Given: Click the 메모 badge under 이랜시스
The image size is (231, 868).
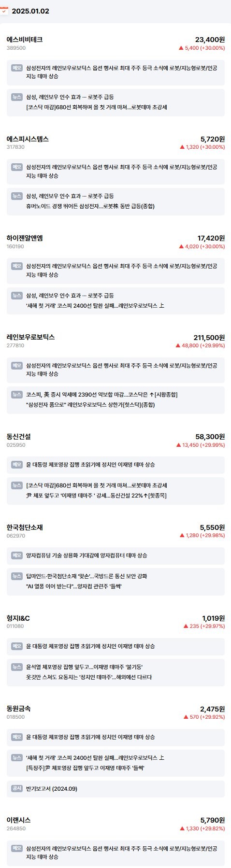Looking at the screenshot, I should pos(17,848).
